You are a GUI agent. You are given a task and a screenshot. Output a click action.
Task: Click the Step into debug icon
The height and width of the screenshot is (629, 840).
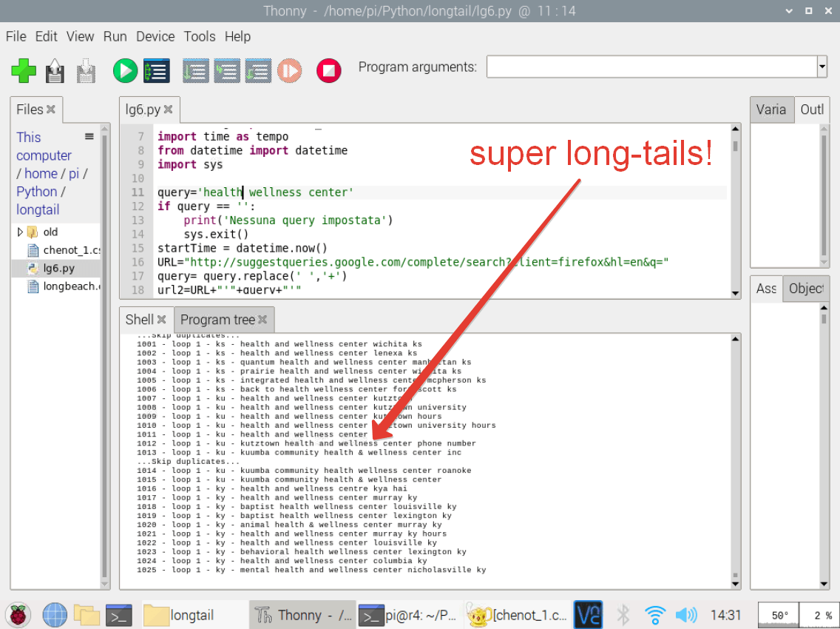click(227, 71)
